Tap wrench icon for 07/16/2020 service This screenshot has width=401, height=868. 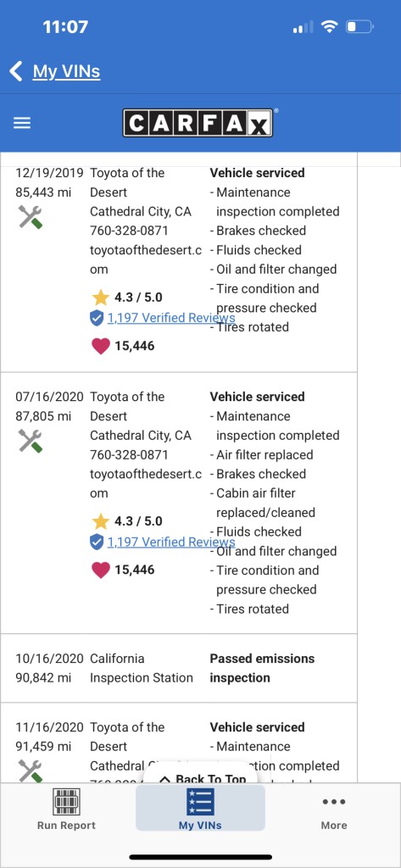pyautogui.click(x=31, y=441)
